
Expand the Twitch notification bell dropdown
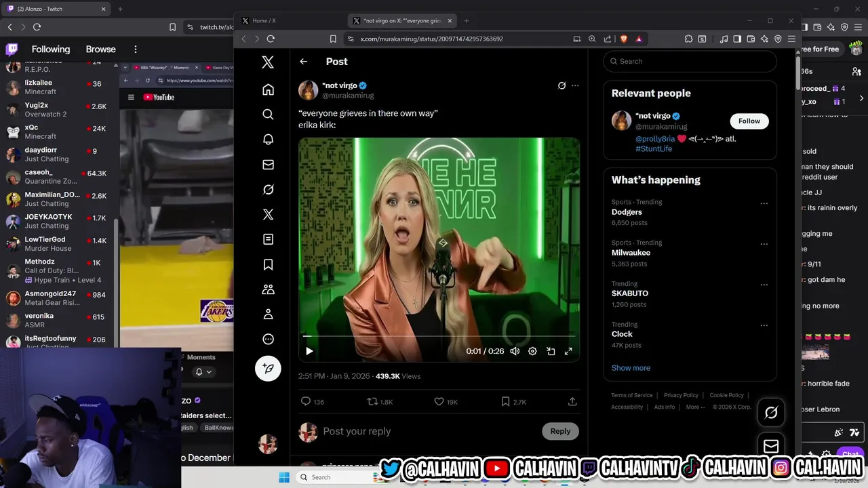(203, 371)
